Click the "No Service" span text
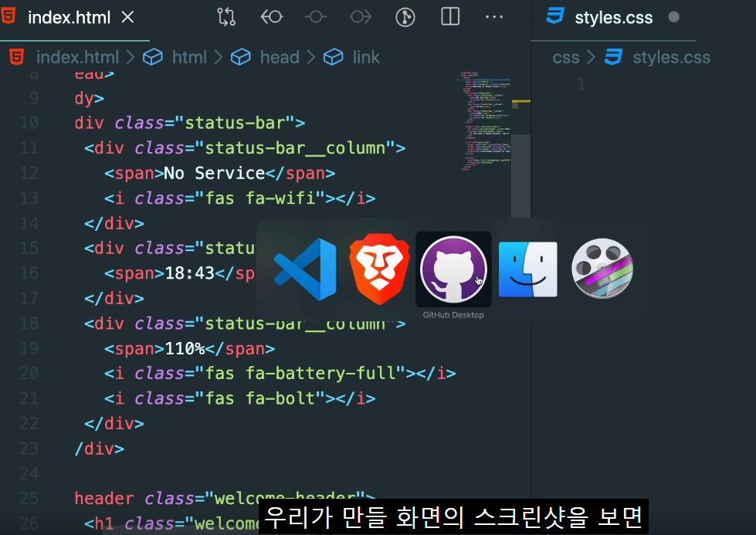The width and height of the screenshot is (756, 535). (215, 173)
